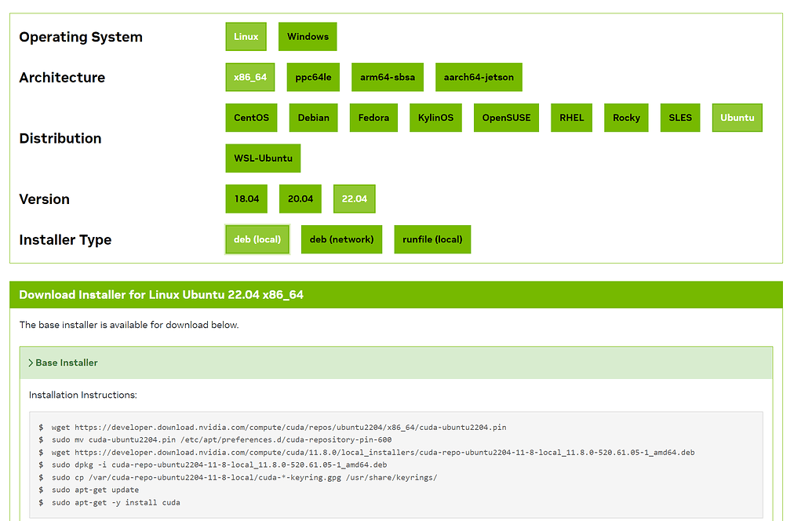The image size is (812, 521).
Task: Select aarch64-jetson architecture
Action: click(479, 78)
